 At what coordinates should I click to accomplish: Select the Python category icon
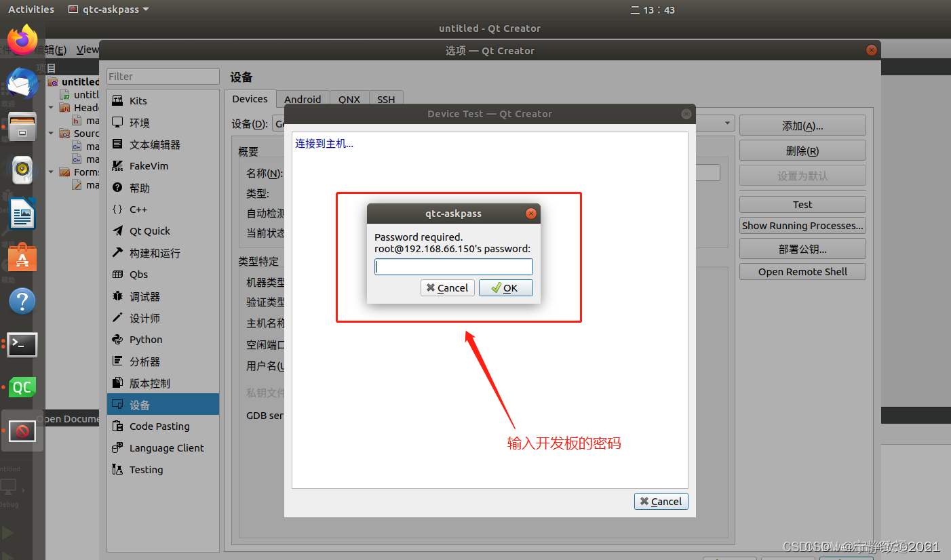pos(117,340)
